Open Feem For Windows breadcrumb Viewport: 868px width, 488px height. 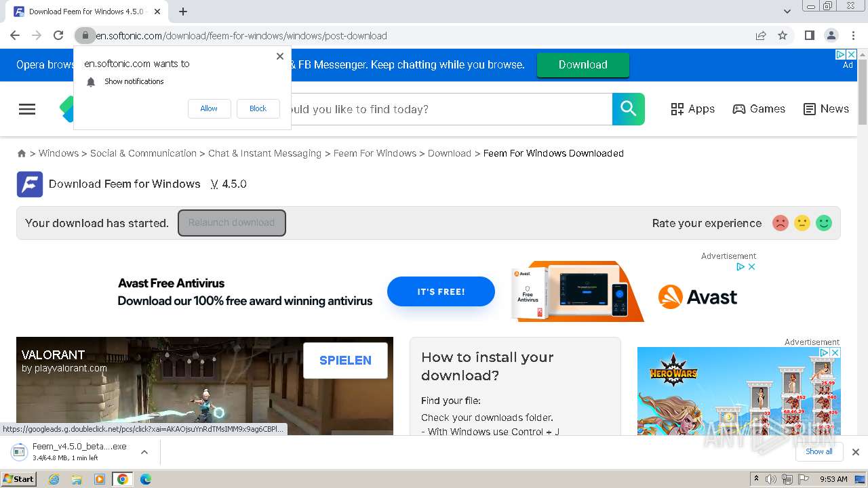(x=375, y=153)
